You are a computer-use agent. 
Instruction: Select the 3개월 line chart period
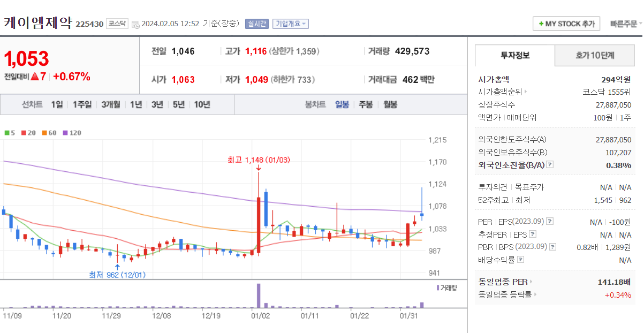111,104
